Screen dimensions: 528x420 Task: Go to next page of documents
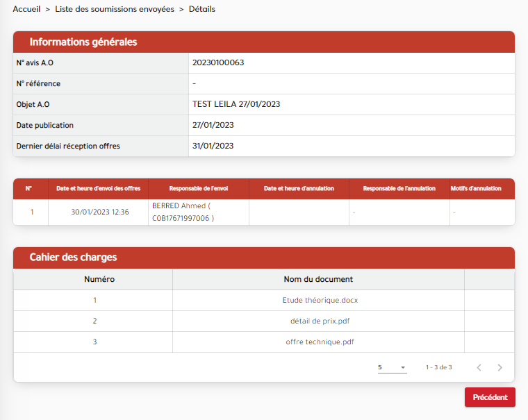500,367
